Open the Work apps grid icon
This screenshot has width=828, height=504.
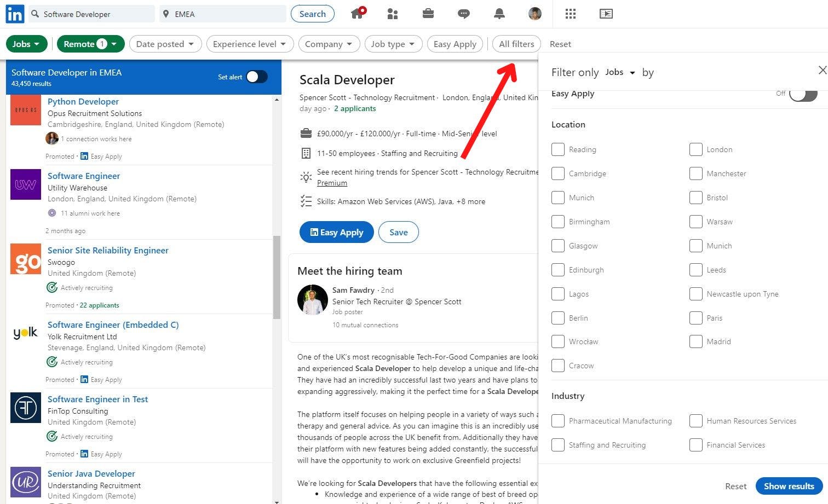point(571,14)
